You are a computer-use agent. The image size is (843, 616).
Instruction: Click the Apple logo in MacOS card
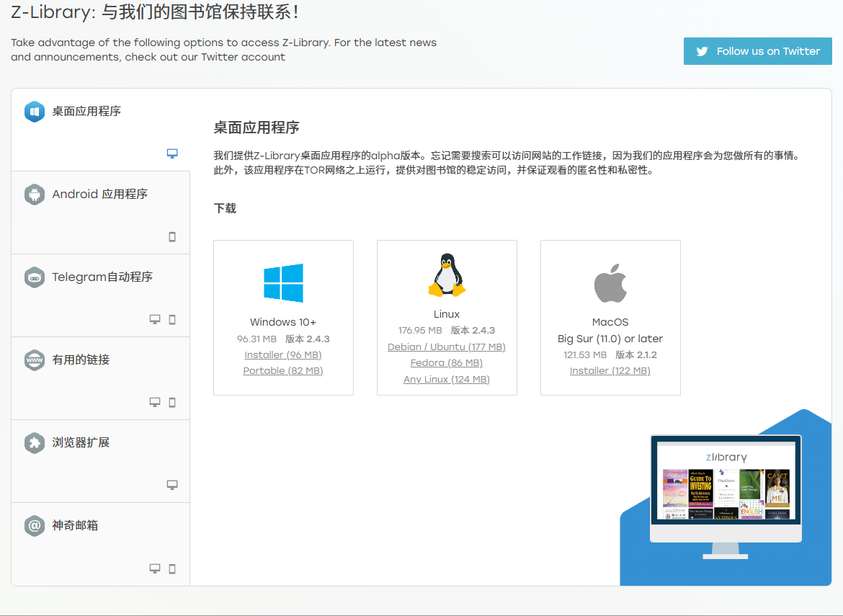pyautogui.click(x=610, y=283)
